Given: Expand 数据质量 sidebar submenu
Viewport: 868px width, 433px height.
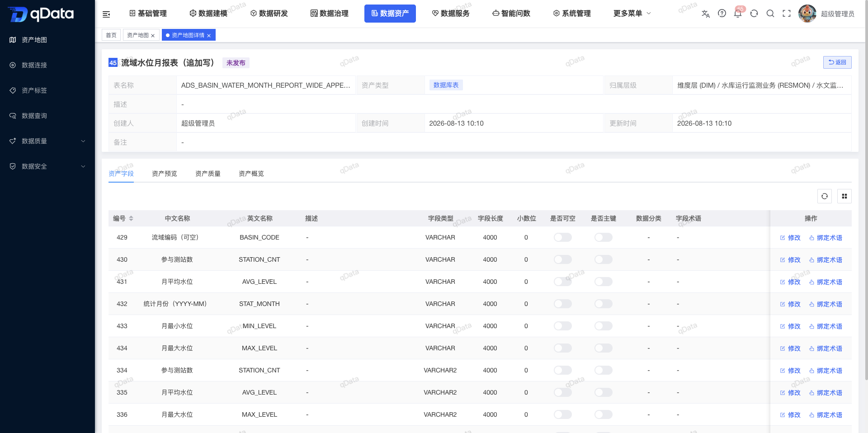Looking at the screenshot, I should click(x=47, y=141).
